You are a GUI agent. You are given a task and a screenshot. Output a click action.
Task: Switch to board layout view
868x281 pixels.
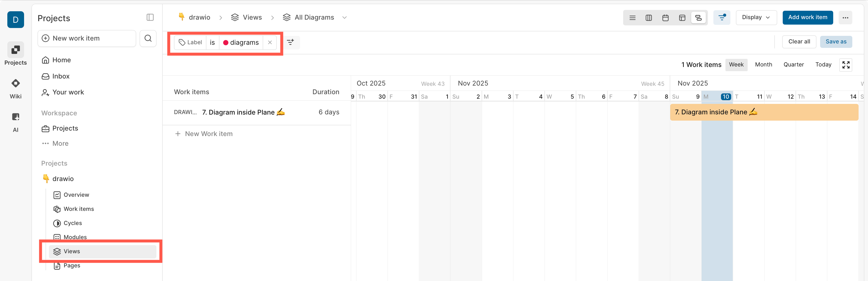point(649,18)
